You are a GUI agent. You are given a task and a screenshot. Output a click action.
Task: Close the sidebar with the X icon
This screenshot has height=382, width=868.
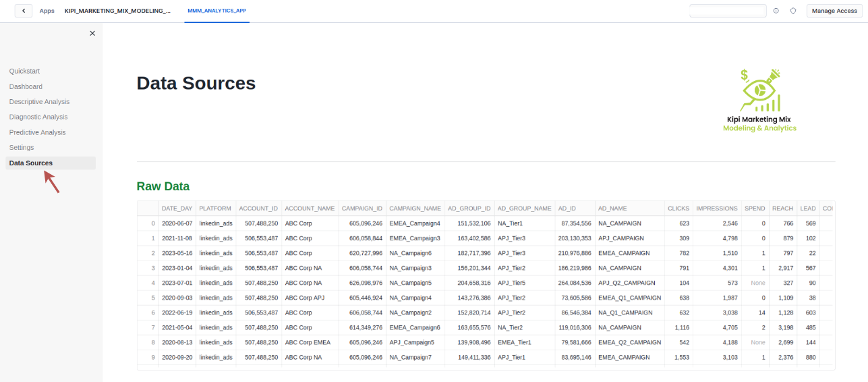point(92,33)
